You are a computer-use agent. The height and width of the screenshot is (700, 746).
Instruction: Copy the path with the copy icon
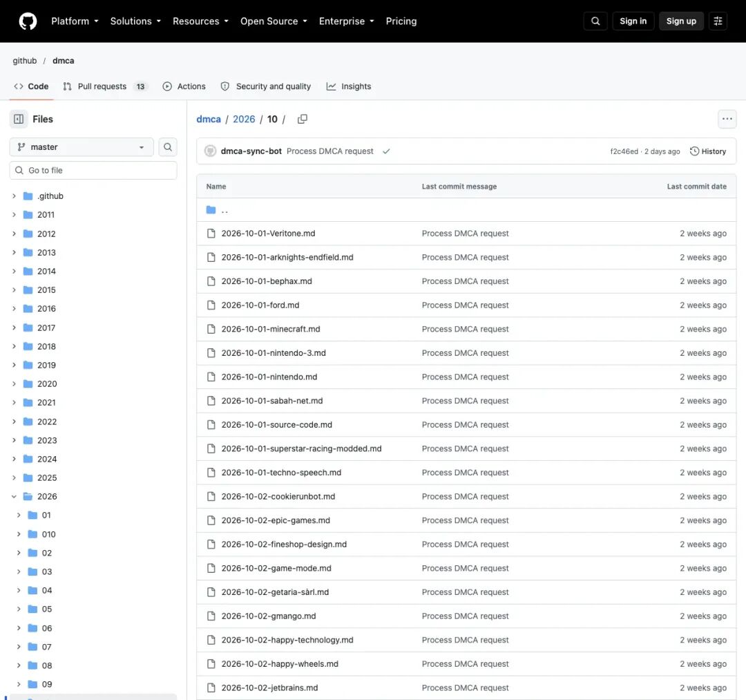coord(302,119)
